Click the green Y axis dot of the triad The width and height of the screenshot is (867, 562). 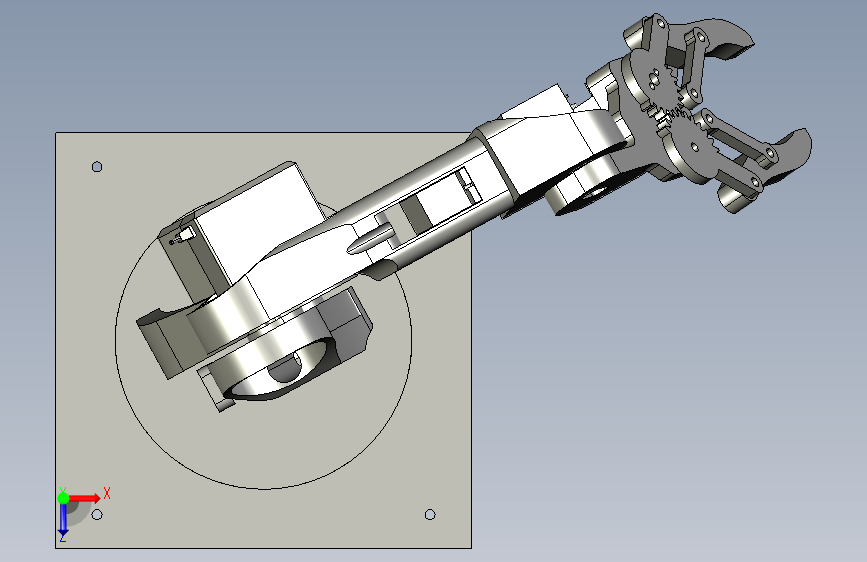63,498
